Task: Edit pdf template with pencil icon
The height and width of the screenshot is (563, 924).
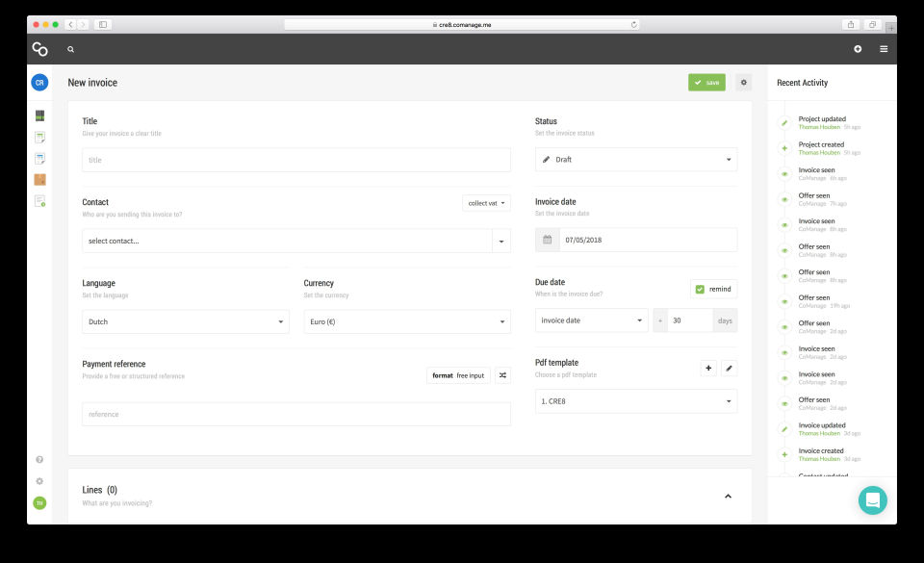Action: 729,368
